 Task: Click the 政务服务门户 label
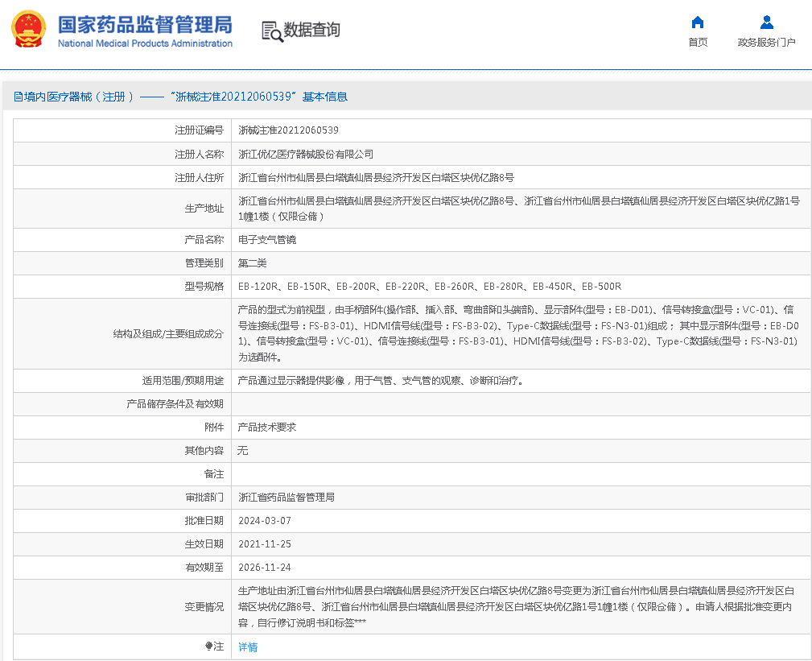tap(766, 43)
